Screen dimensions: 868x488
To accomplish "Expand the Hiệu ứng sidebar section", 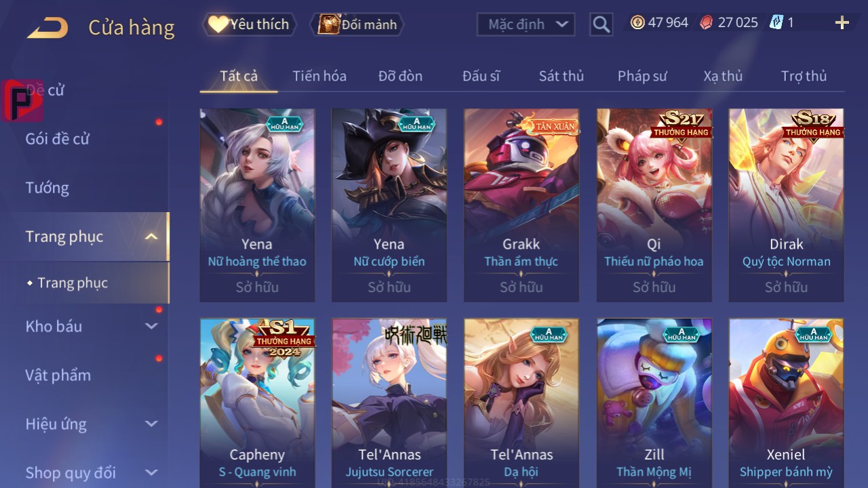I will tap(151, 424).
